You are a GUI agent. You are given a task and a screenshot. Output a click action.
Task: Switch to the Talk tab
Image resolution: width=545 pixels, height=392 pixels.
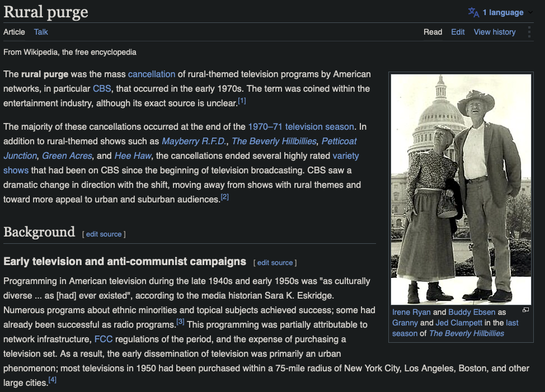pyautogui.click(x=41, y=32)
